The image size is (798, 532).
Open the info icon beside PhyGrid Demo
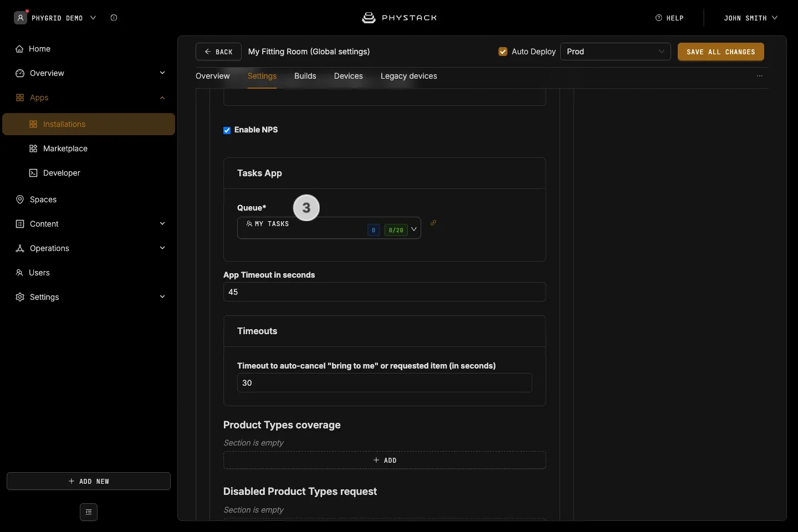pyautogui.click(x=114, y=18)
